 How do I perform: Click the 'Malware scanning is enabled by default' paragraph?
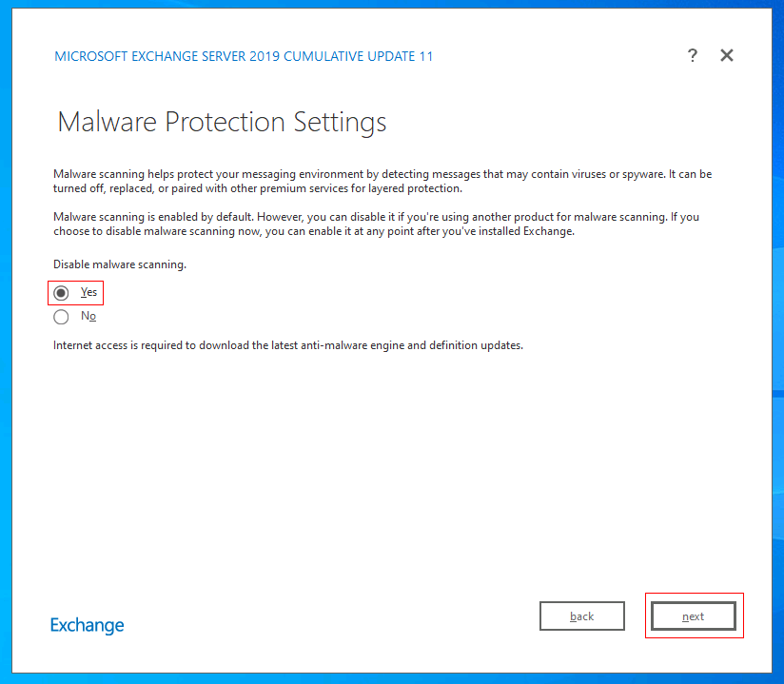point(376,224)
